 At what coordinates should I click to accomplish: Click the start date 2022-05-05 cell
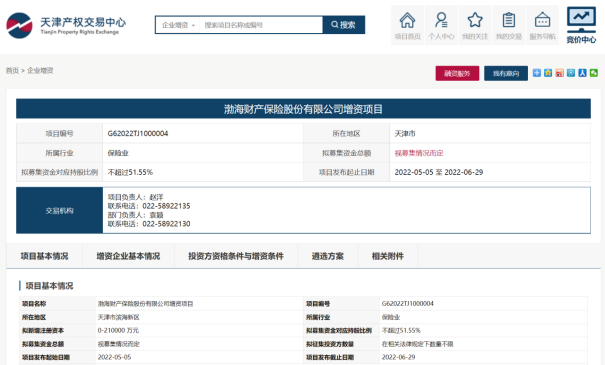tap(114, 357)
